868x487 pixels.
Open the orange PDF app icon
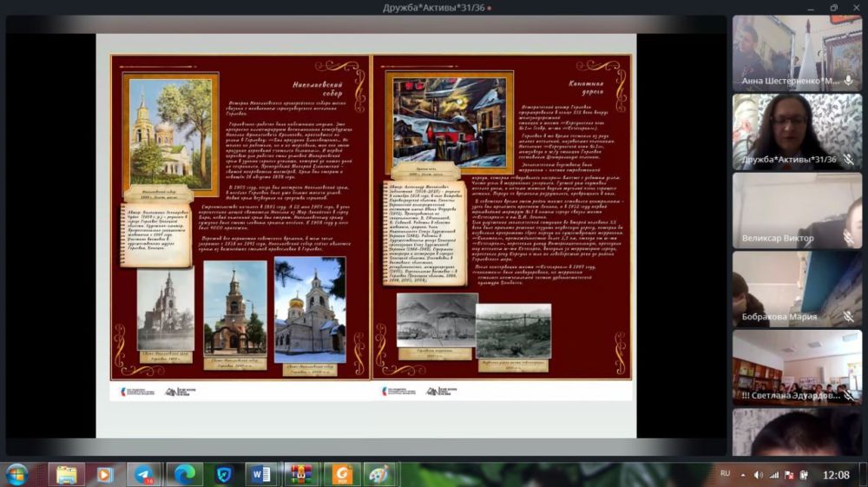tap(341, 475)
